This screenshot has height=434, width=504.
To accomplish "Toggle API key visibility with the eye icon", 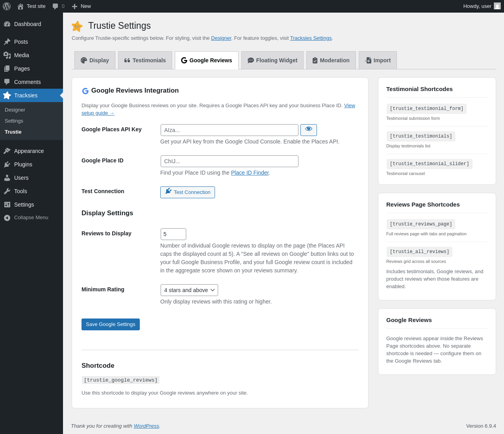I will pyautogui.click(x=309, y=130).
